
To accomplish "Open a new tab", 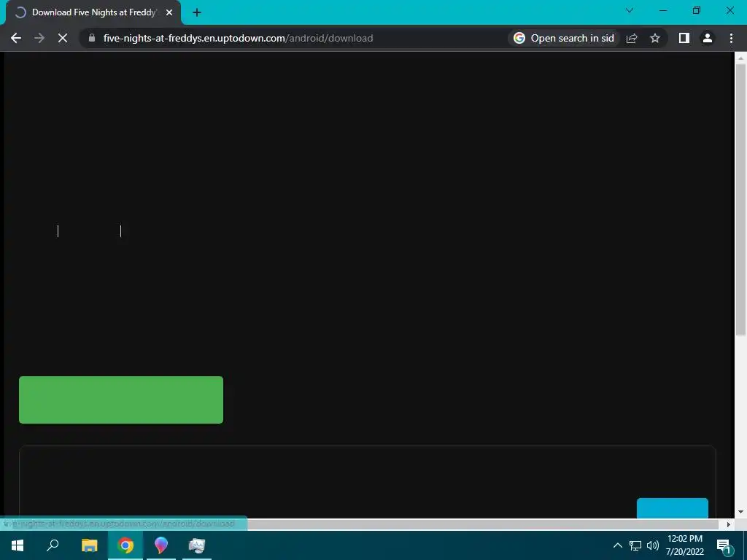I will 197,12.
